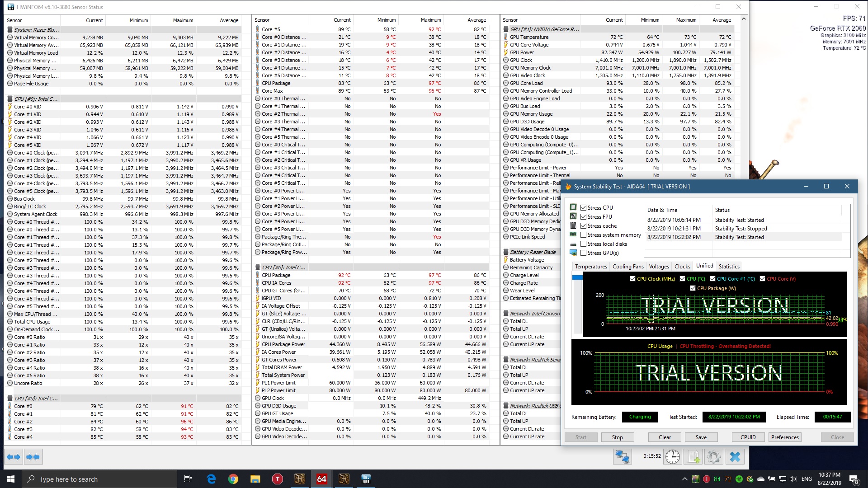The height and width of the screenshot is (488, 868).
Task: Switch to the Temperatures tab
Action: pyautogui.click(x=591, y=267)
